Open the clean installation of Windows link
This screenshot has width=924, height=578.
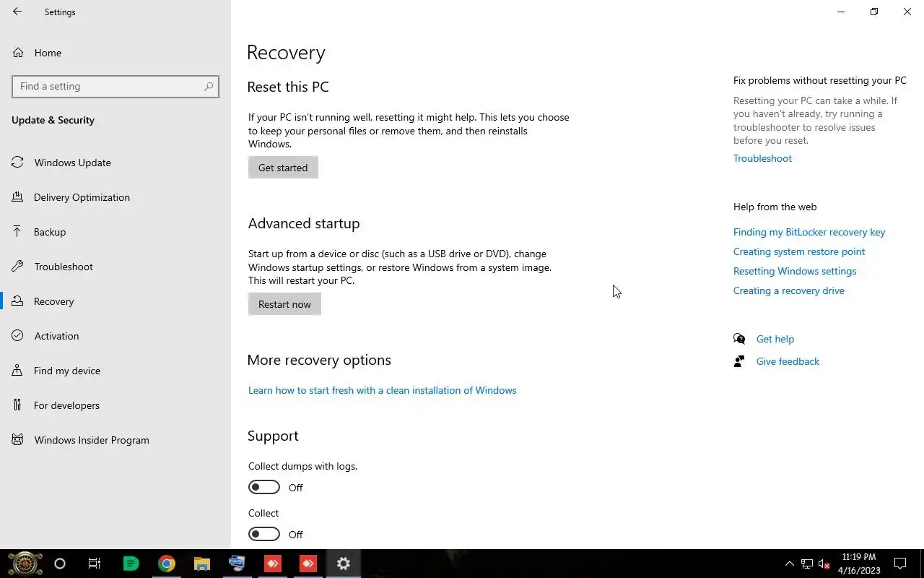[x=383, y=390]
